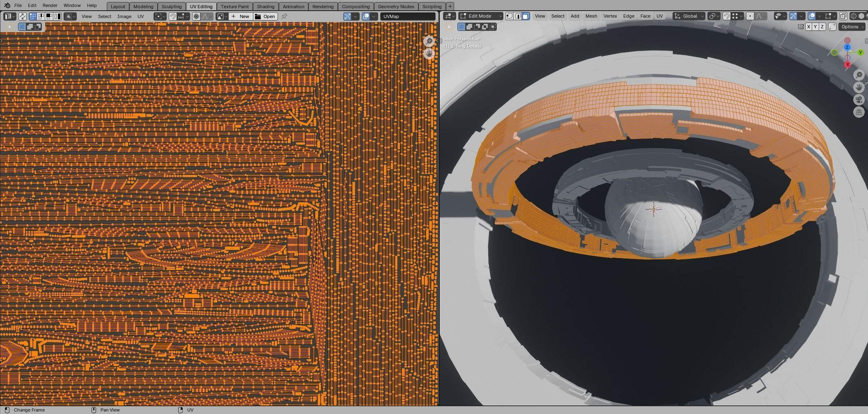
Task: Switch to wireframe viewport shading
Action: tap(853, 16)
